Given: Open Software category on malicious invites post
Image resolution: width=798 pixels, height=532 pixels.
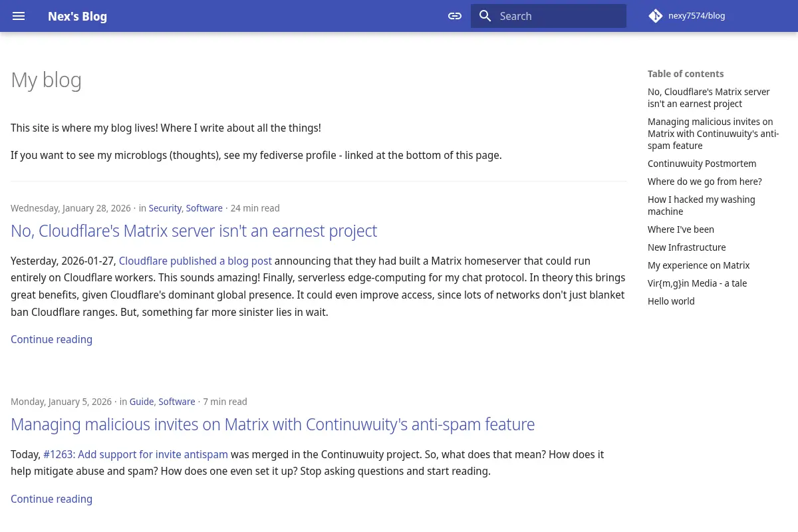Looking at the screenshot, I should coord(177,402).
